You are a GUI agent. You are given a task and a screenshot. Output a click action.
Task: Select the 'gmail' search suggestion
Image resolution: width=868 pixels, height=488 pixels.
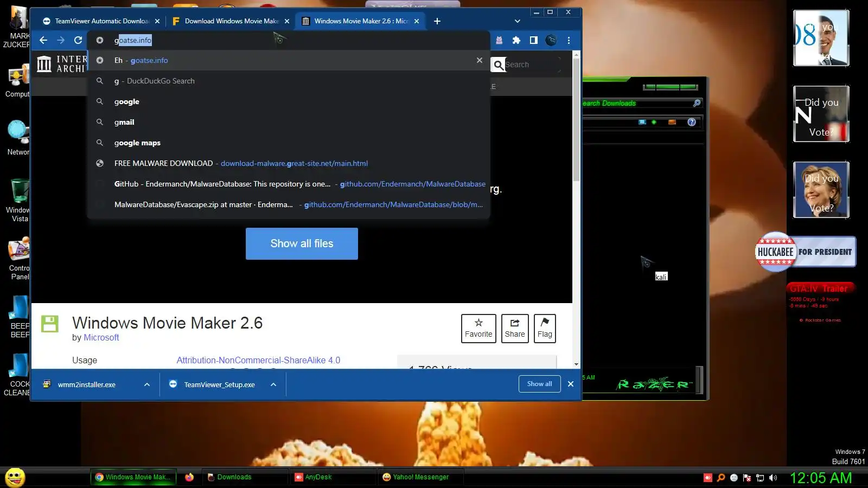pos(289,122)
